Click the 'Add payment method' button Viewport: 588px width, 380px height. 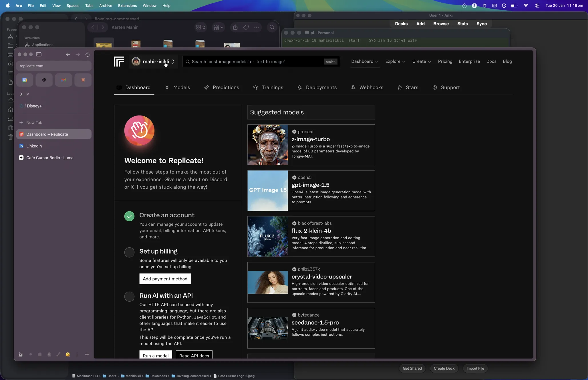click(165, 278)
